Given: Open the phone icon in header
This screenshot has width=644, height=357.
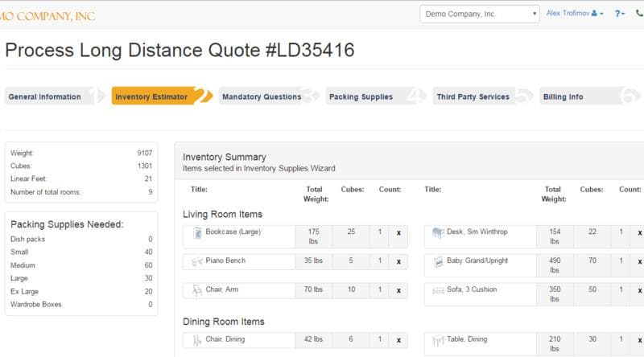Looking at the screenshot, I should 639,14.
